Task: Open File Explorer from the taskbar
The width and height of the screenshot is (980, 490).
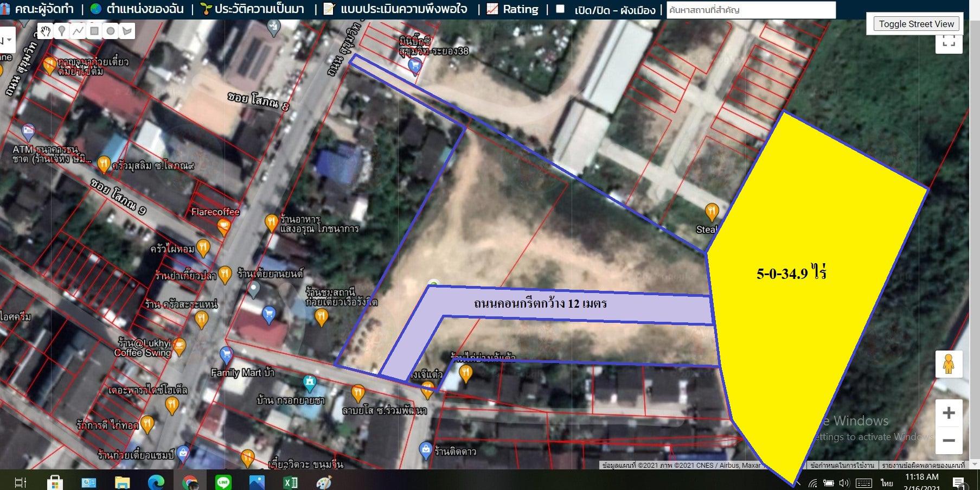Action: (x=123, y=482)
